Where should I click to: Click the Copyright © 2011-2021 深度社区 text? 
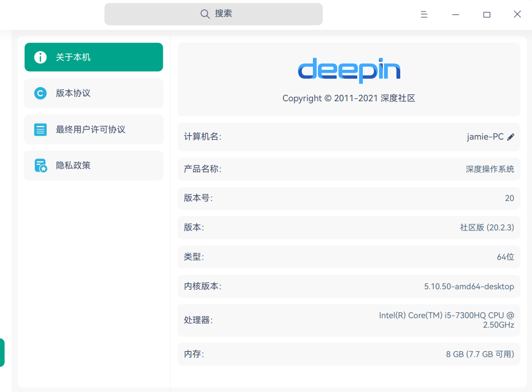[349, 98]
